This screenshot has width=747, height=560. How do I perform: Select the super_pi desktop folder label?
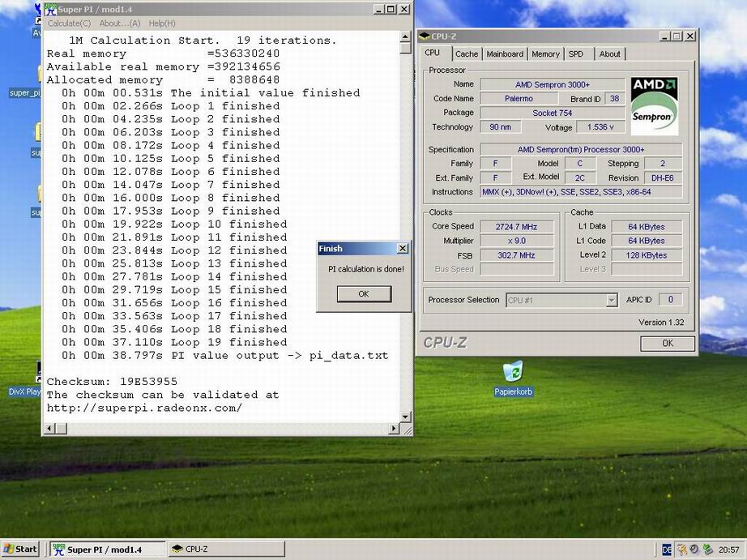click(x=25, y=92)
